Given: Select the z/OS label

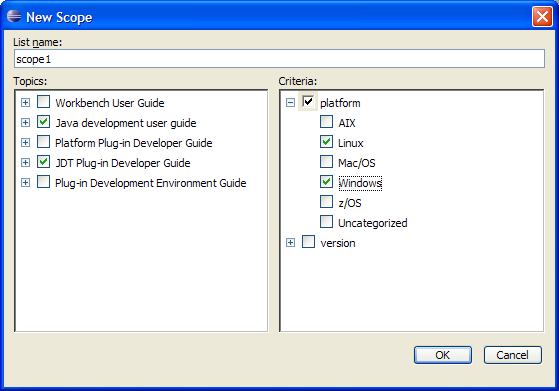Looking at the screenshot, I should (x=350, y=203).
